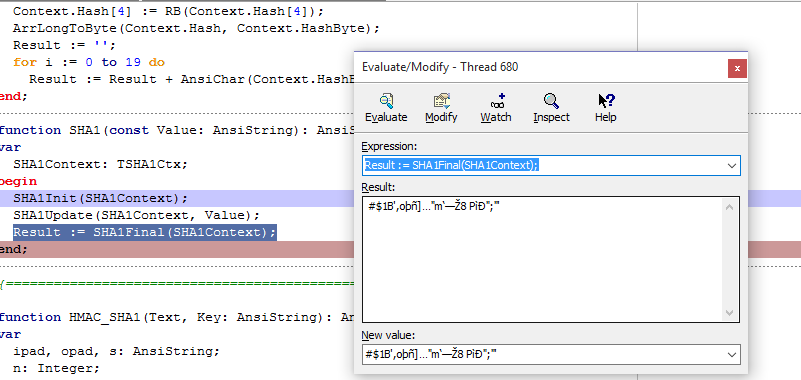Click the Result box scroll down arrow
Viewport: 801px width, 380px height.
(729, 313)
